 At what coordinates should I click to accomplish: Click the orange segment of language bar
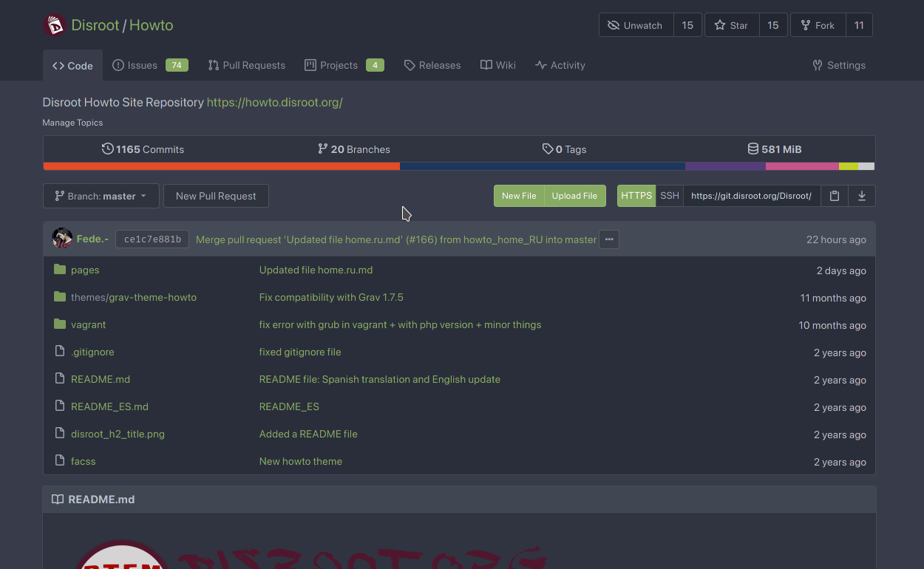(x=222, y=166)
